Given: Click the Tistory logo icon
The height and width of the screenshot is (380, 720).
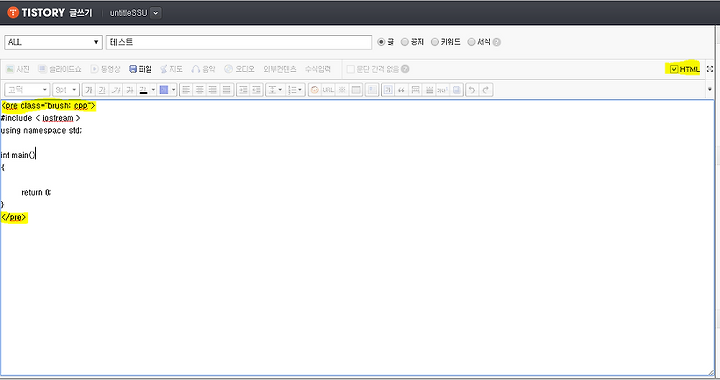Looking at the screenshot, I should point(13,12).
